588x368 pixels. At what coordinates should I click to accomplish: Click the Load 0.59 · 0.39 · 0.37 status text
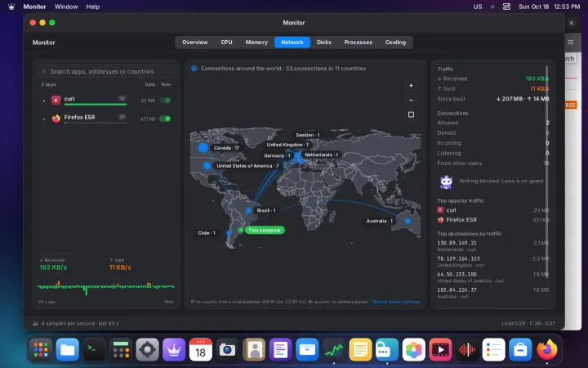[528, 323]
